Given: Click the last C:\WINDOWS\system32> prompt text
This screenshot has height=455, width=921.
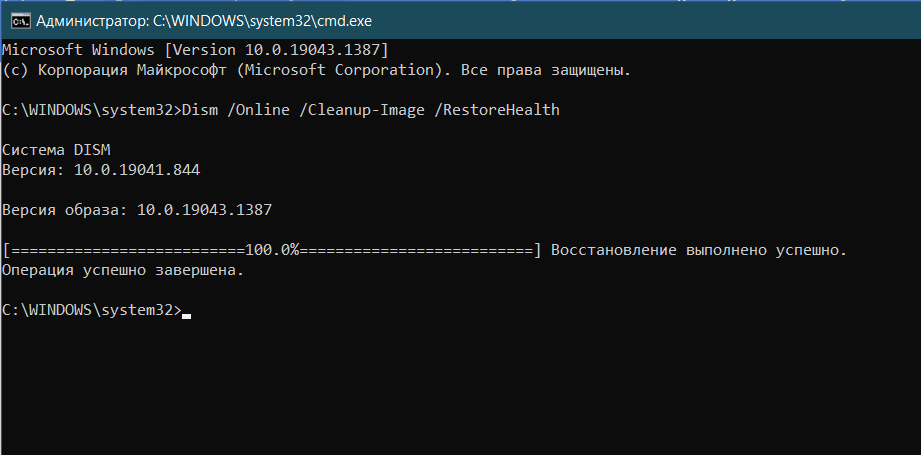Looking at the screenshot, I should 92,310.
